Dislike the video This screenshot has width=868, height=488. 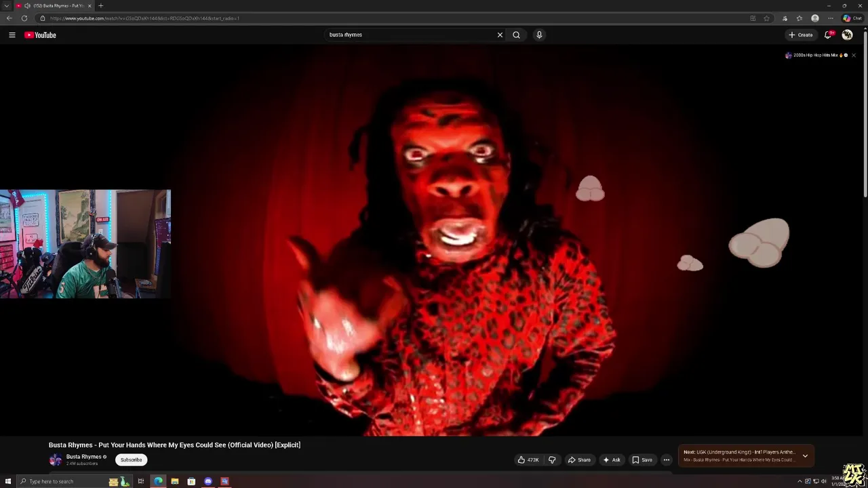pos(552,460)
